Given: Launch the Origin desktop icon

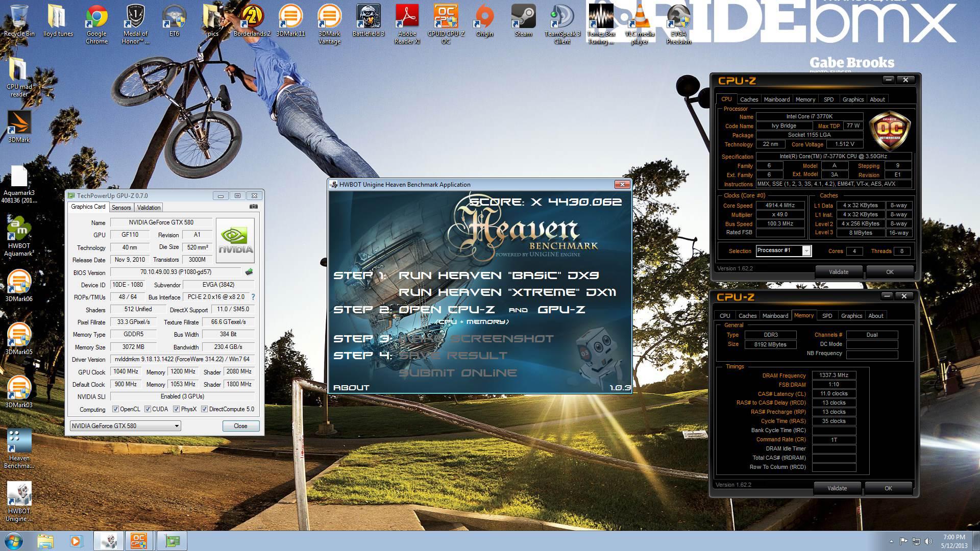Looking at the screenshot, I should coord(484,20).
